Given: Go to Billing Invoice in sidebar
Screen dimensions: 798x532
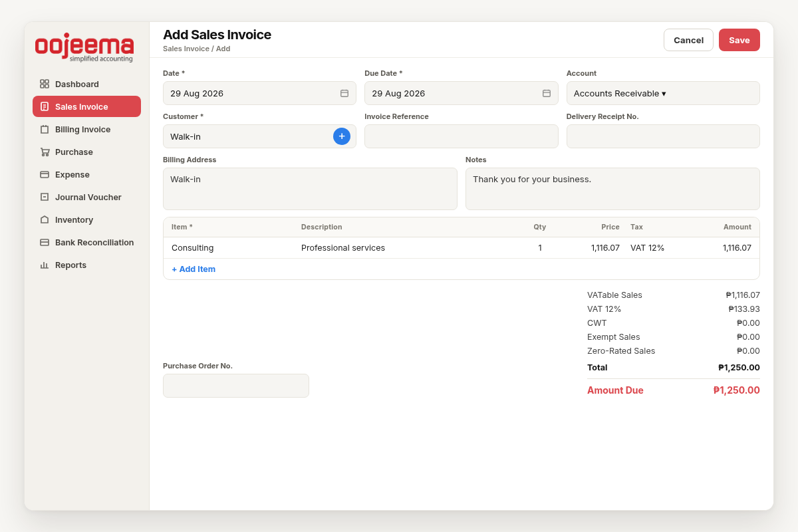Looking at the screenshot, I should (86, 129).
